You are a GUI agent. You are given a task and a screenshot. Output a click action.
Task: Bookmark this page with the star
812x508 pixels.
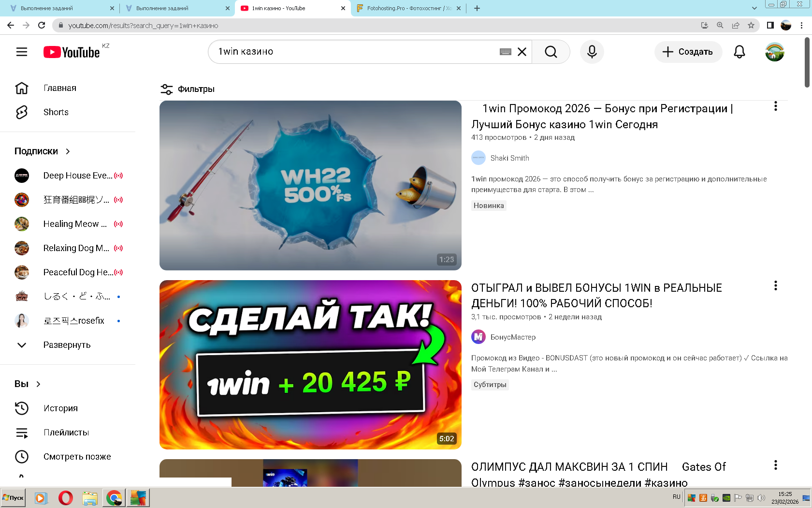click(751, 26)
